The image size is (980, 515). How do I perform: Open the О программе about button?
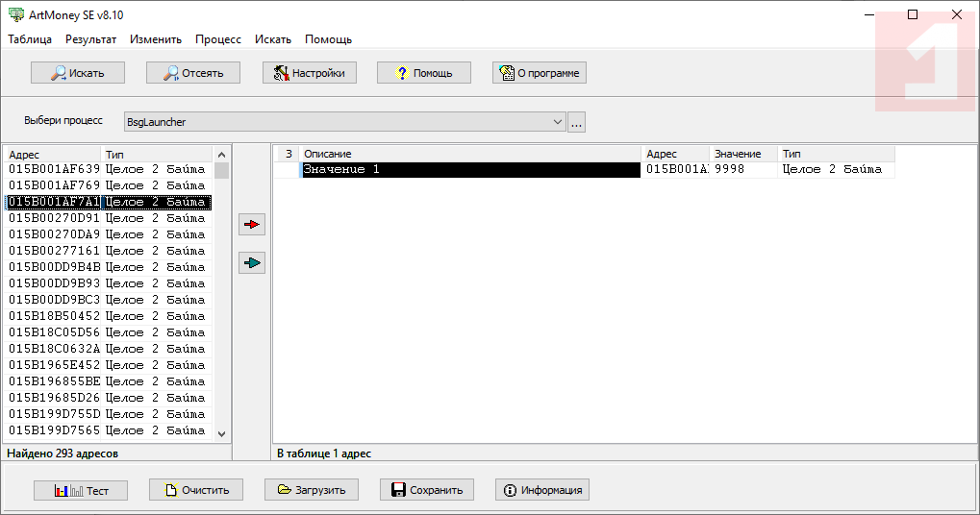coord(540,73)
